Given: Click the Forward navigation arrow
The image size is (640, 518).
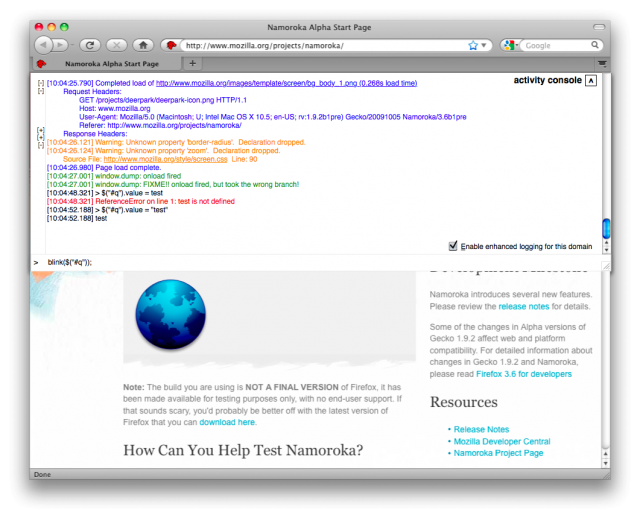Looking at the screenshot, I should click(63, 45).
